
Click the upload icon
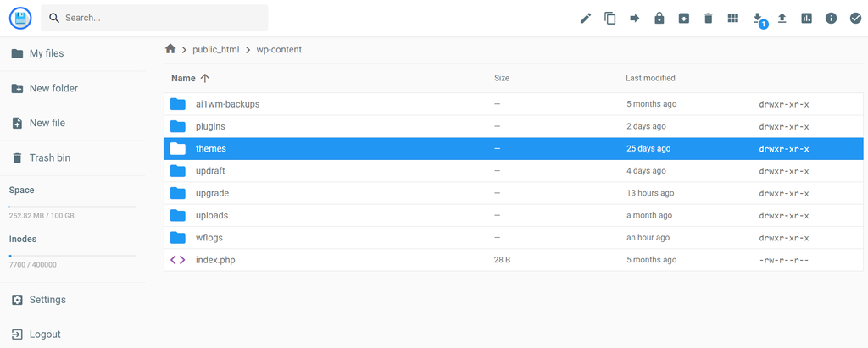pos(782,18)
